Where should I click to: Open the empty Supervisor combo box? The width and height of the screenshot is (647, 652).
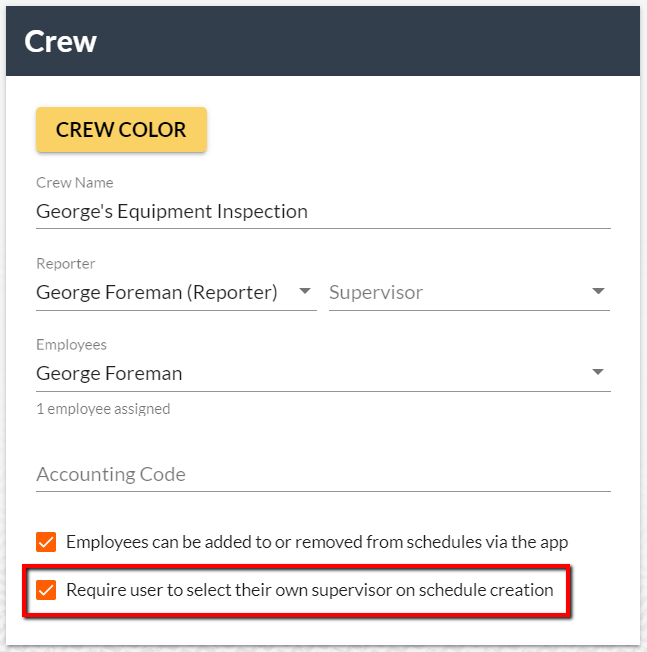tap(469, 293)
